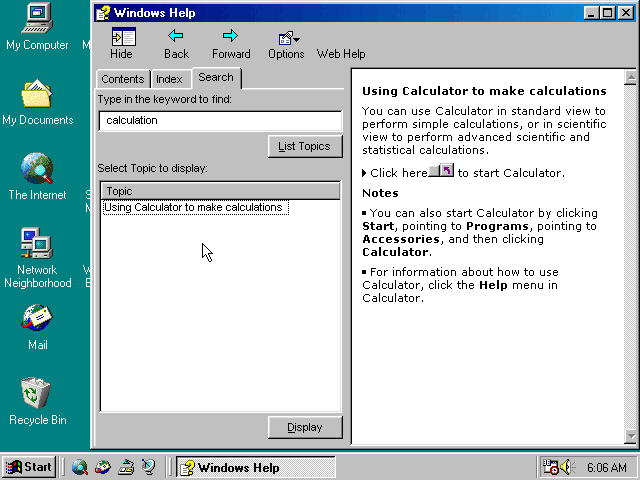Launch Outlook Express from Quick Launch
This screenshot has height=480, width=640.
[x=102, y=467]
